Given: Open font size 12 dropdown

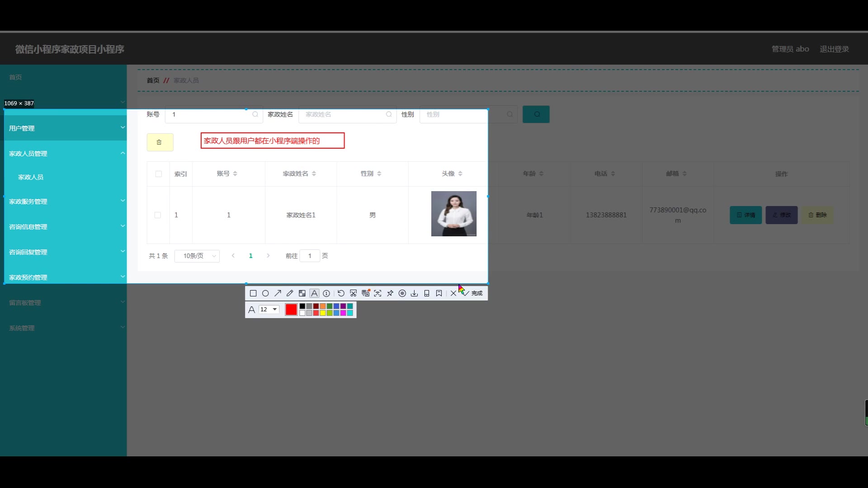Looking at the screenshot, I should click(x=269, y=310).
